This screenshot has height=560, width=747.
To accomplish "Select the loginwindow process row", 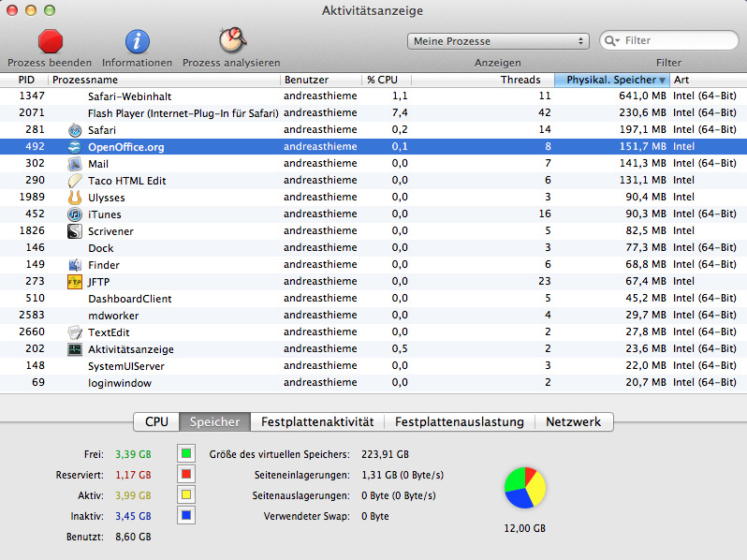I will pyautogui.click(x=373, y=383).
